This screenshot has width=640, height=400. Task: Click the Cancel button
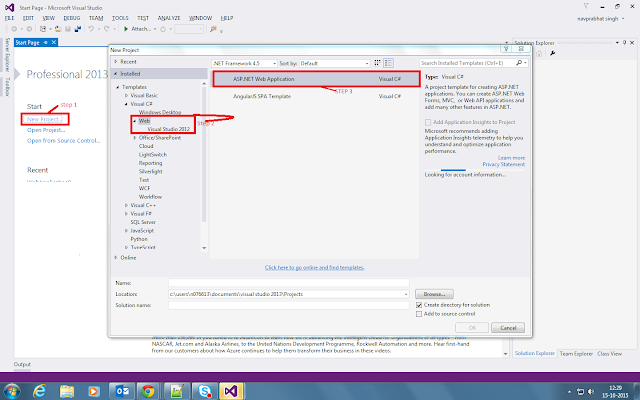(508, 328)
